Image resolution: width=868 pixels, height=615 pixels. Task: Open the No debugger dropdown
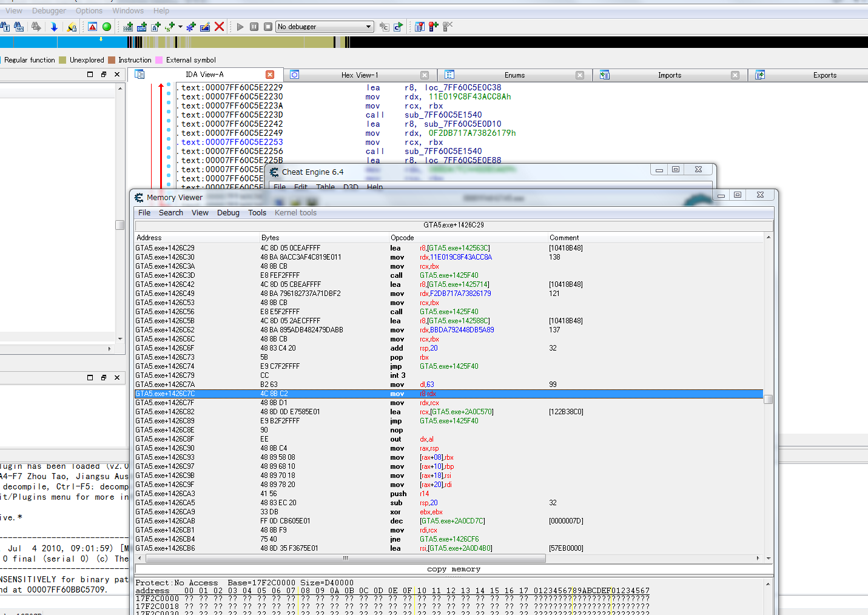[x=325, y=27]
